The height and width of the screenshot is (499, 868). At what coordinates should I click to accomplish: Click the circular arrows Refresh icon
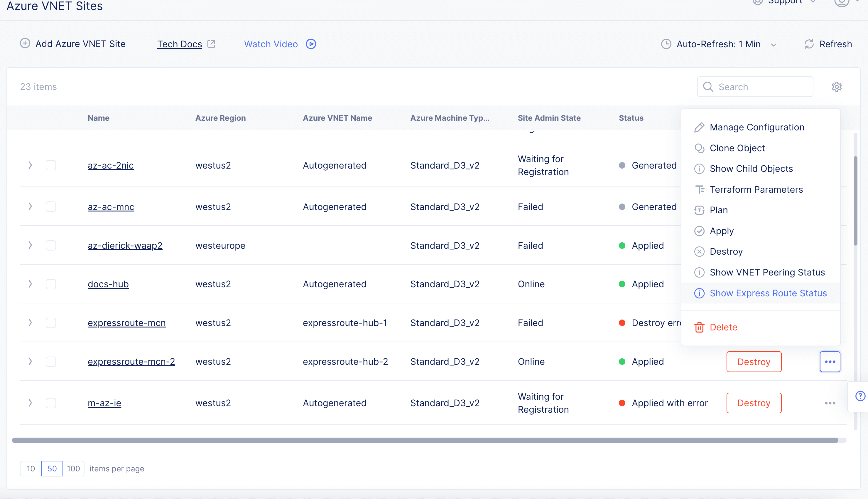[x=809, y=44]
